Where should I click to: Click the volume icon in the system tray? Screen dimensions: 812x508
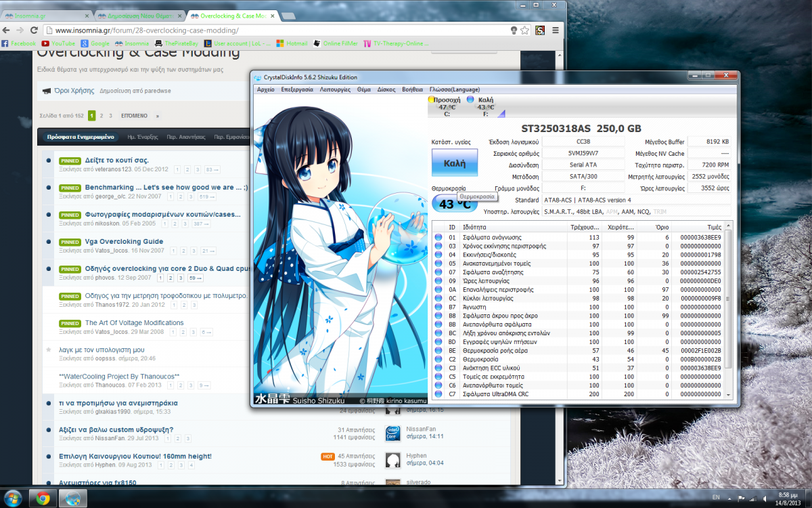765,498
